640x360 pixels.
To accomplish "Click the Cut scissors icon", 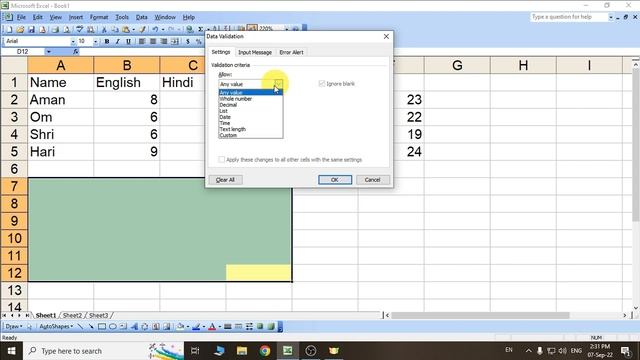I will pyautogui.click(x=104, y=29).
